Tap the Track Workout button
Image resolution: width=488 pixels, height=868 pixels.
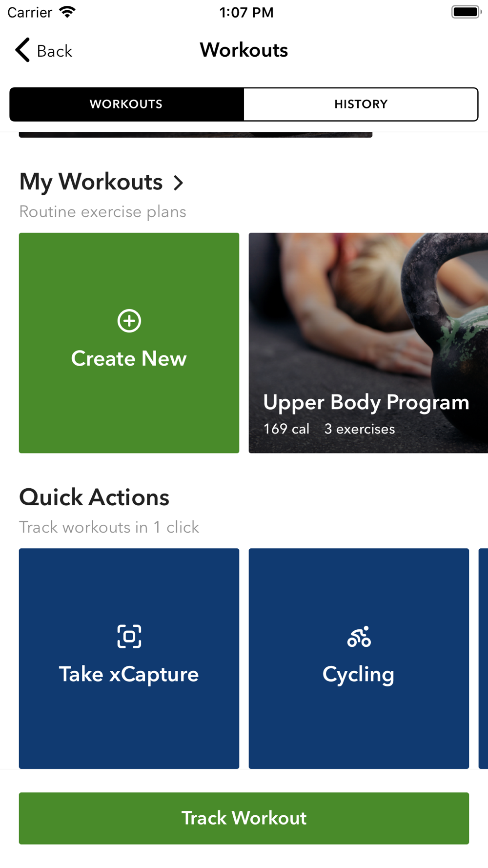(x=244, y=818)
